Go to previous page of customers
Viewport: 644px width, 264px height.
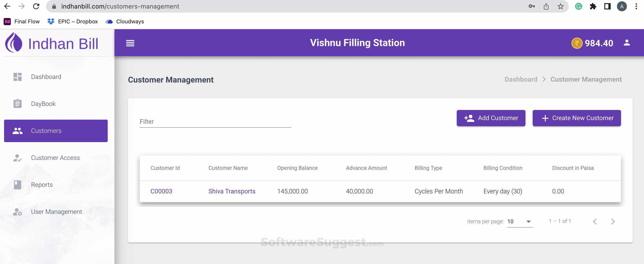(595, 221)
